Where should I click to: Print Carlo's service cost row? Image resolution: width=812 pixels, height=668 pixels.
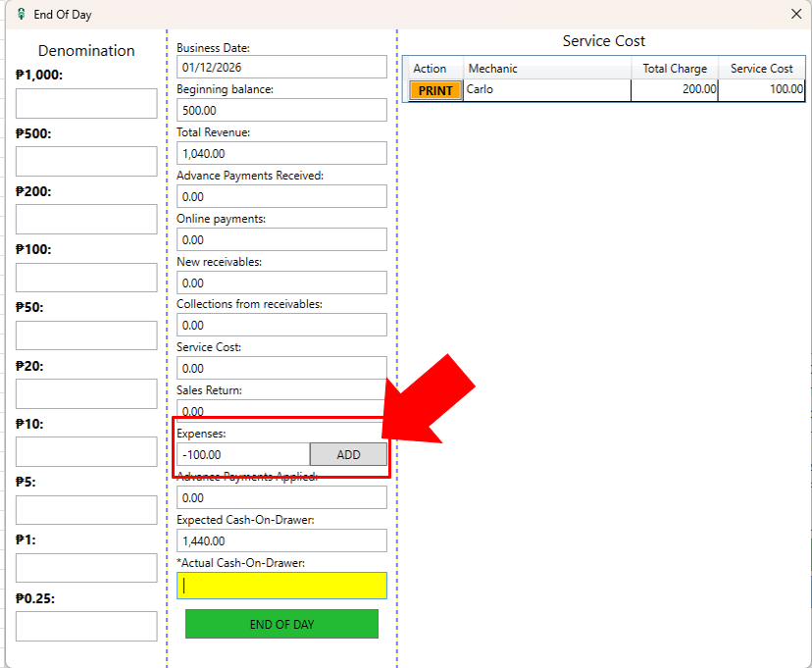click(433, 90)
